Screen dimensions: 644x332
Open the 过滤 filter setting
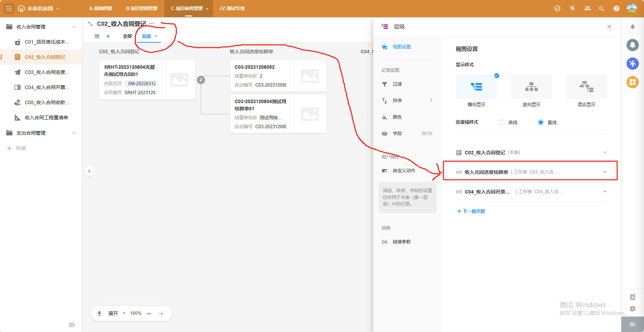point(397,84)
